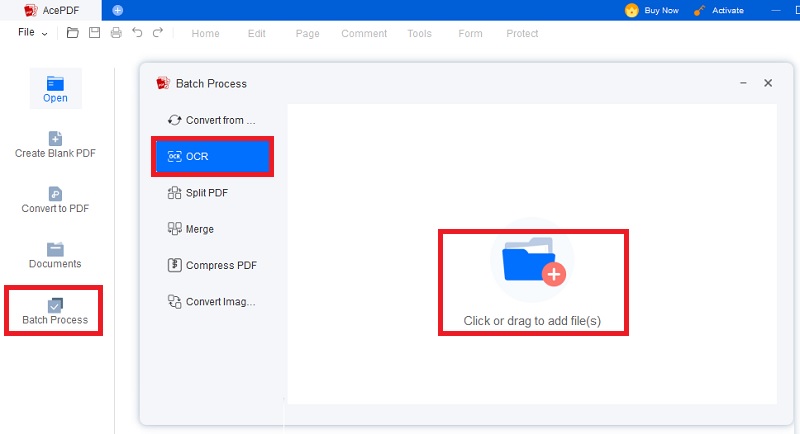Choose Create Blank PDF in sidebar
Image resolution: width=800 pixels, height=434 pixels.
55,145
